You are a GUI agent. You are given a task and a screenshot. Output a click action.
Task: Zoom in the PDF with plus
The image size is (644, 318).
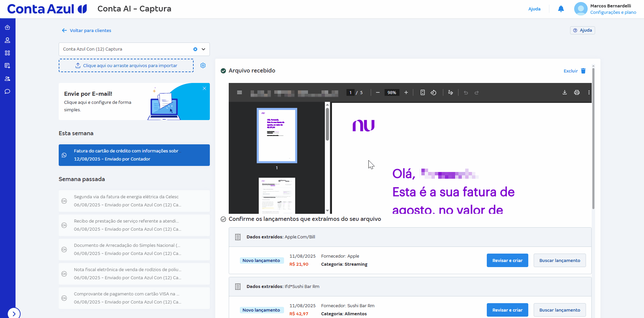pyautogui.click(x=406, y=92)
